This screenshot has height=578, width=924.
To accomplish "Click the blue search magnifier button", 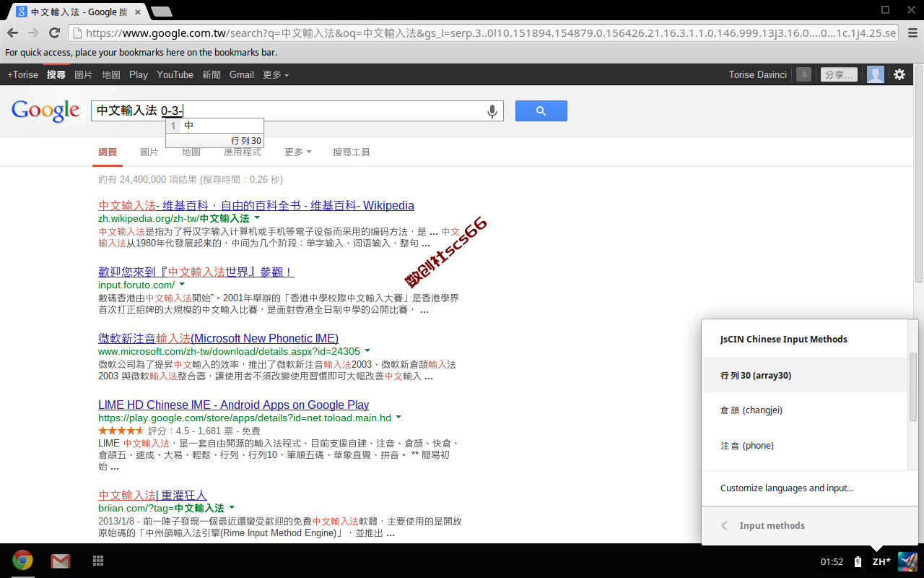I will (x=541, y=111).
